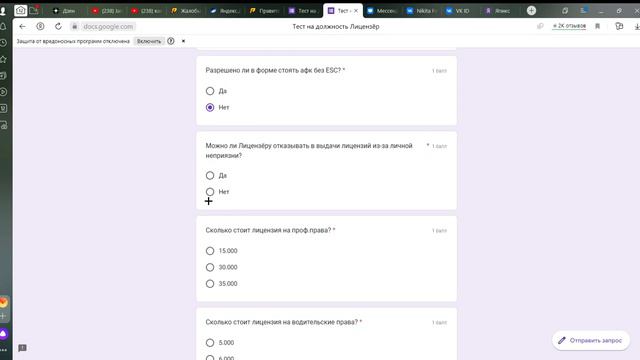Viewport: 640px width, 360px height.
Task: Open history clock icon in sidebar
Action: pyautogui.click(x=3, y=43)
